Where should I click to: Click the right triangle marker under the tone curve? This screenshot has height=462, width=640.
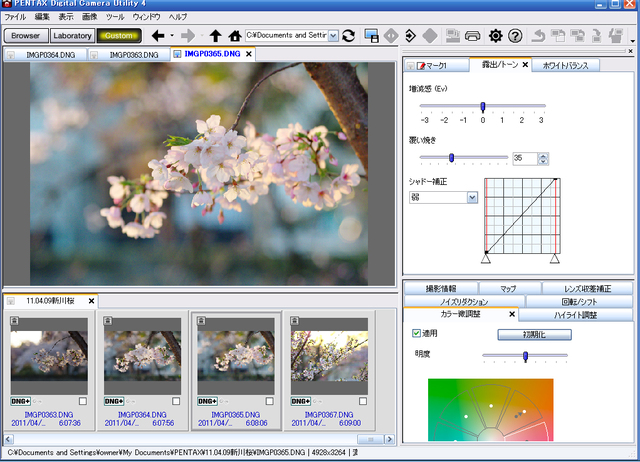pyautogui.click(x=555, y=259)
